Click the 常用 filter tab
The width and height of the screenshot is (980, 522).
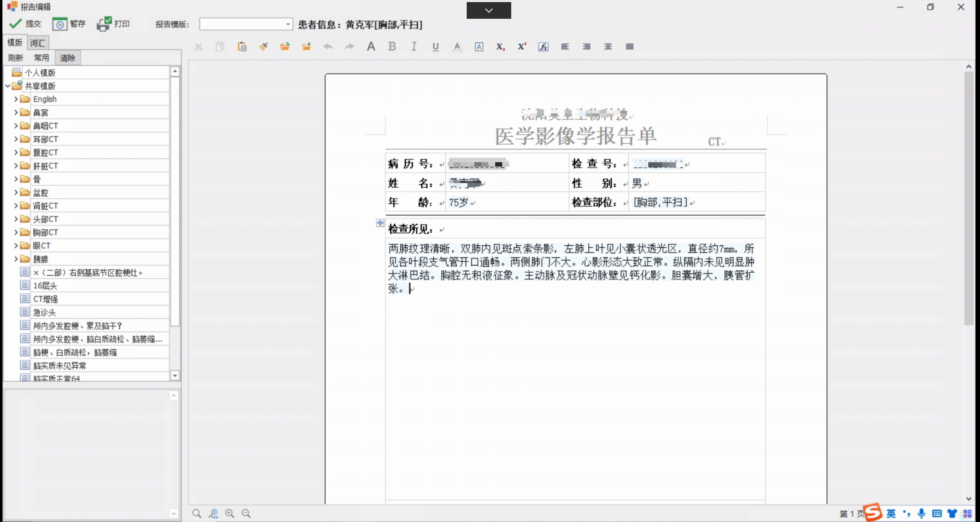point(41,57)
